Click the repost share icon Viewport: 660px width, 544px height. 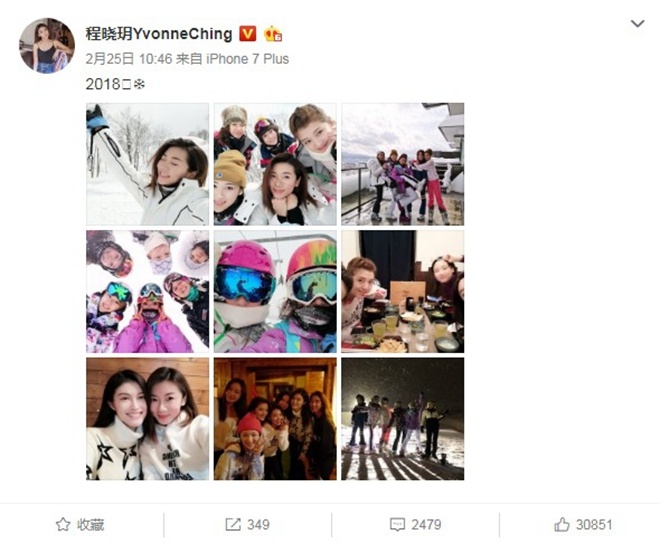(x=233, y=524)
